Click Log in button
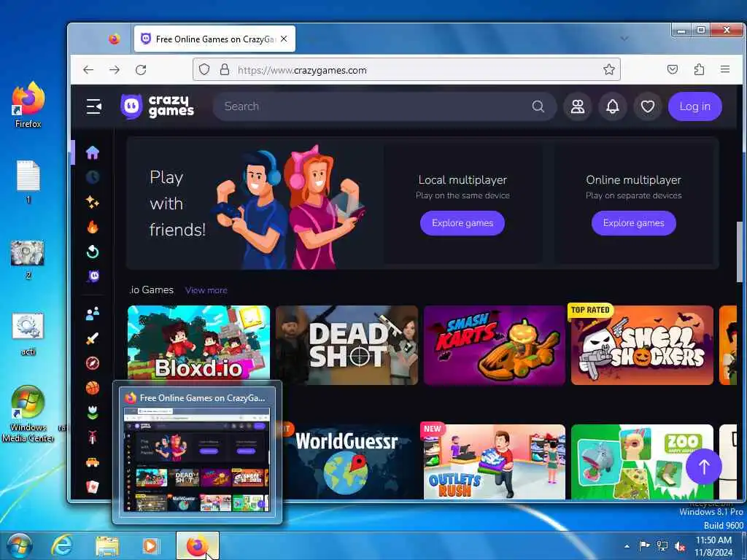This screenshot has height=560, width=747. point(694,106)
